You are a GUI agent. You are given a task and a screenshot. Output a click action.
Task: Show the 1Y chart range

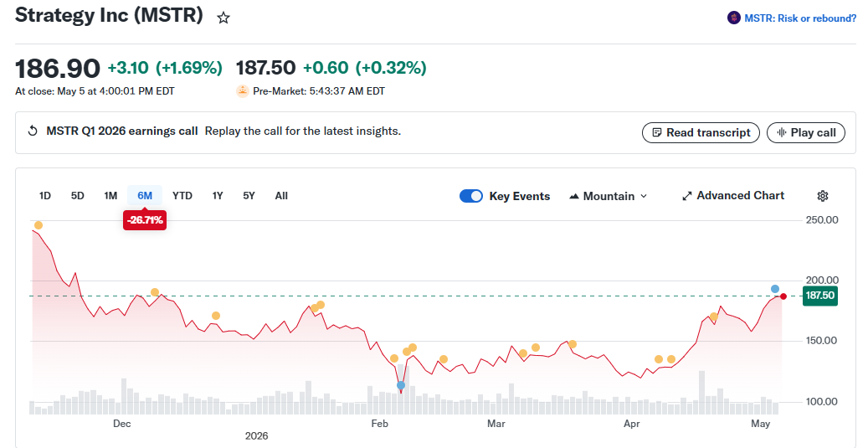point(218,195)
